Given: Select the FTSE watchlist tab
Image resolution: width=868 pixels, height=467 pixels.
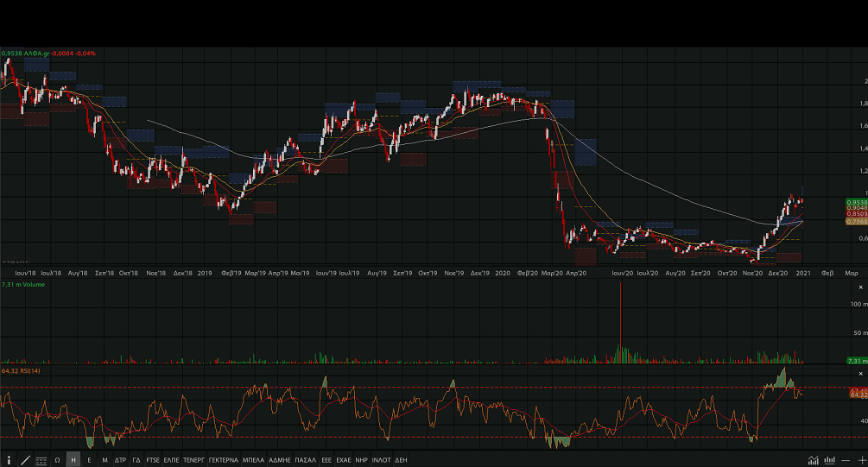Looking at the screenshot, I should [153, 460].
